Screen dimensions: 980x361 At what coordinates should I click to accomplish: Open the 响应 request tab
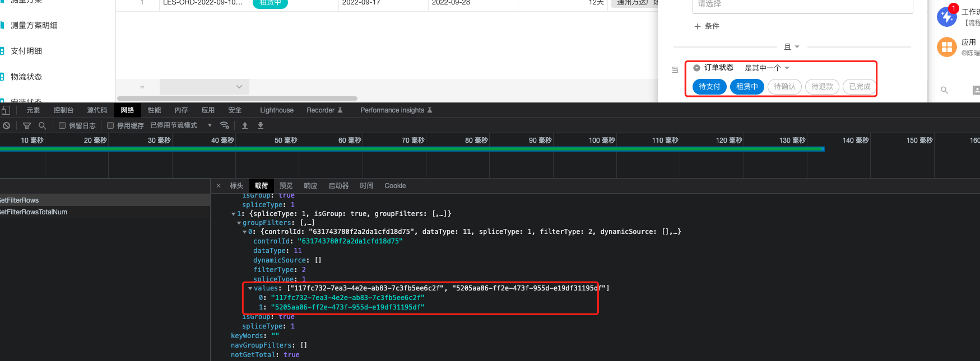tap(310, 186)
